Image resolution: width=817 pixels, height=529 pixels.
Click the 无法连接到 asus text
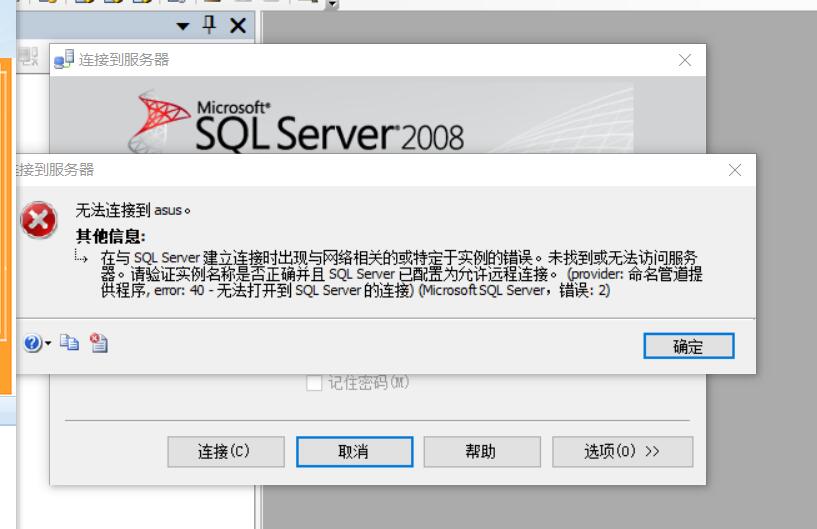pos(133,210)
